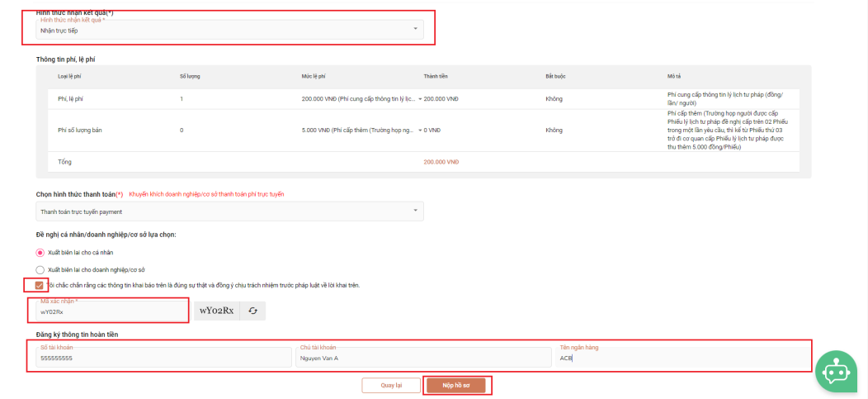868x399 pixels.
Task: Select Xuất biên lai cho cá nhân
Action: (x=40, y=252)
